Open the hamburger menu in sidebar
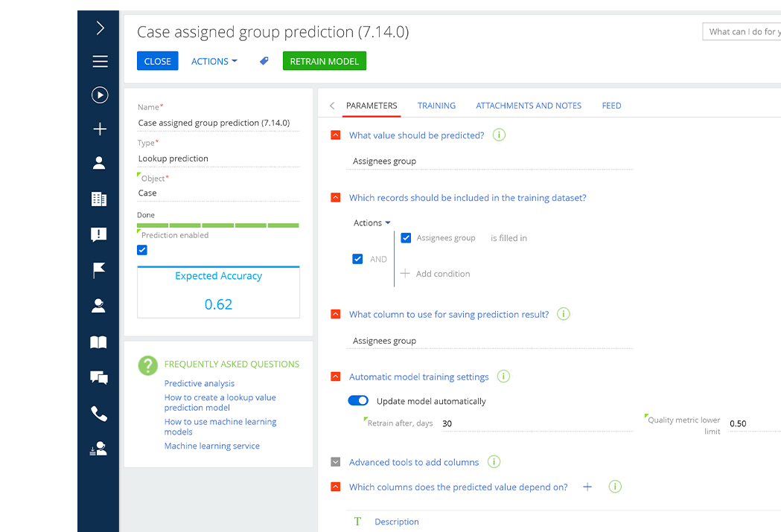This screenshot has width=781, height=532. [100, 62]
